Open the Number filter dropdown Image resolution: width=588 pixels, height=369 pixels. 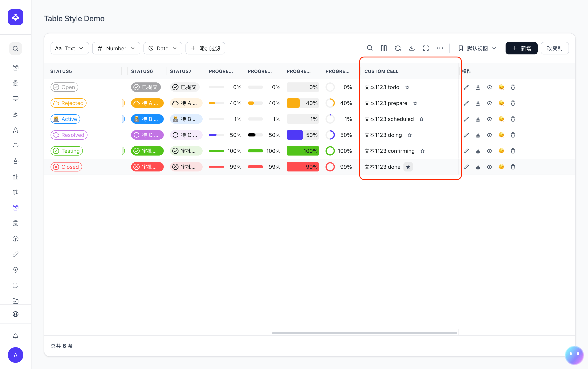point(116,48)
